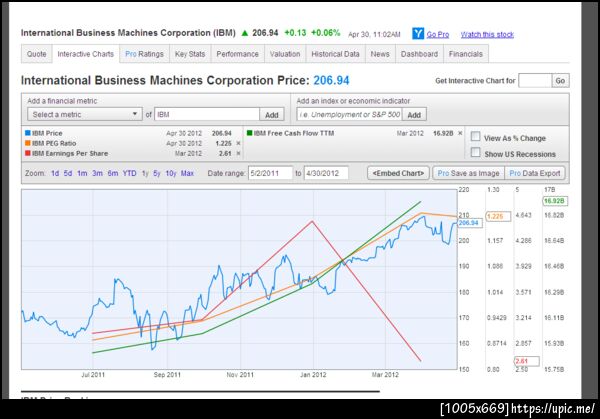Click the company ticker IBM input field

click(207, 115)
